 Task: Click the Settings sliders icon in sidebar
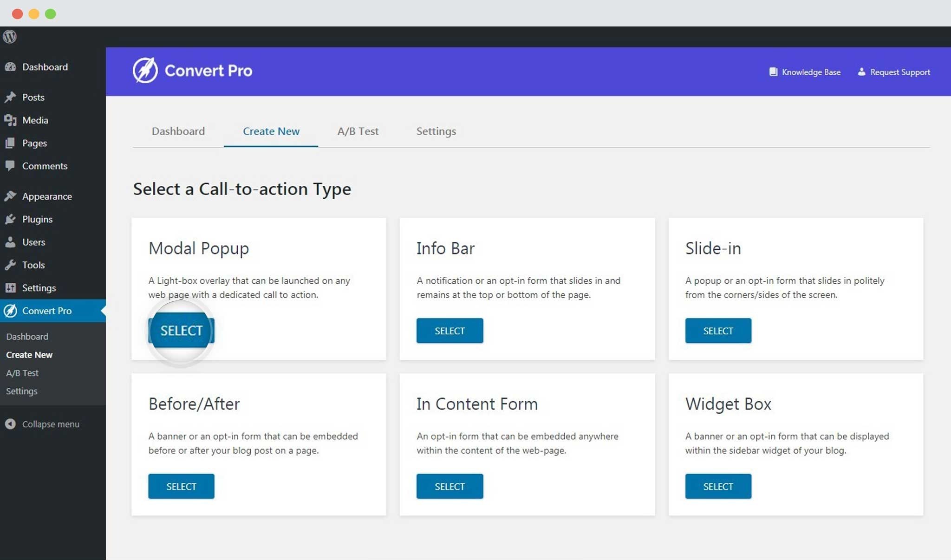[x=10, y=288]
